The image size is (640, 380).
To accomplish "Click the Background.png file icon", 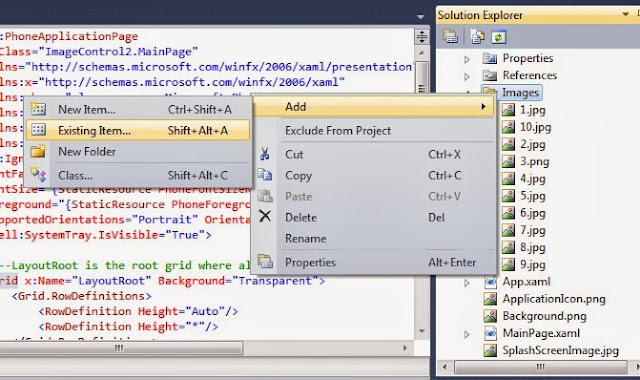I will (490, 316).
